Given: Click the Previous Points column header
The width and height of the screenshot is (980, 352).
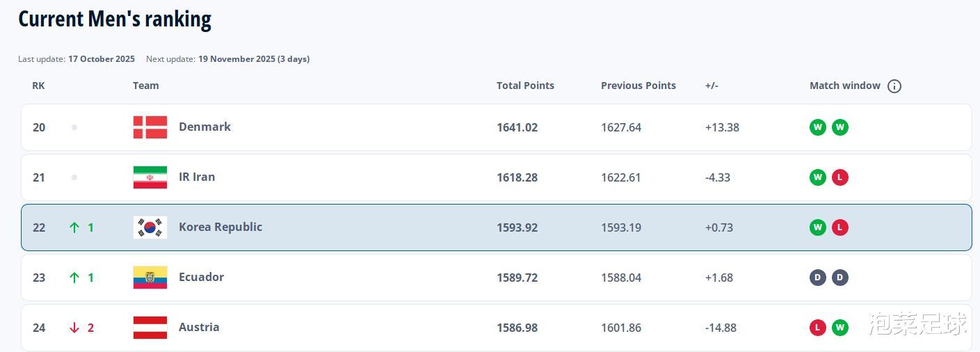Looking at the screenshot, I should 638,86.
